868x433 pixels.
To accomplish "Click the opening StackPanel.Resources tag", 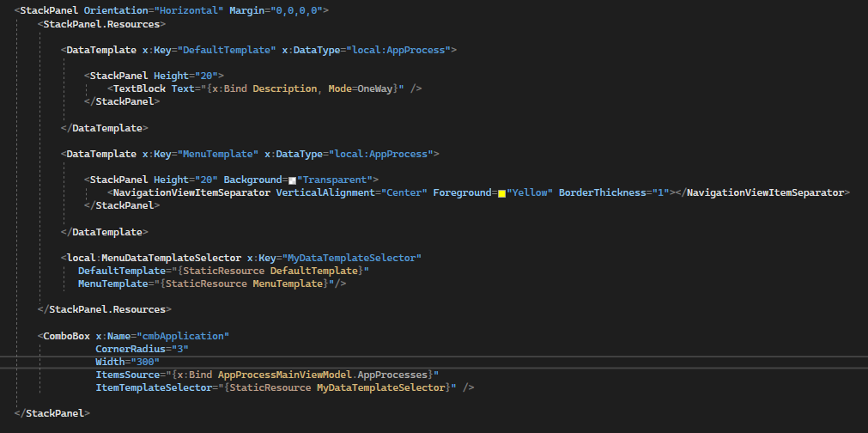I will coord(102,24).
